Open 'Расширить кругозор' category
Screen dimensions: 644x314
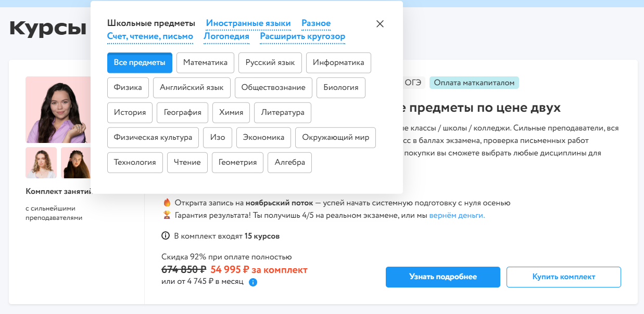pos(302,36)
